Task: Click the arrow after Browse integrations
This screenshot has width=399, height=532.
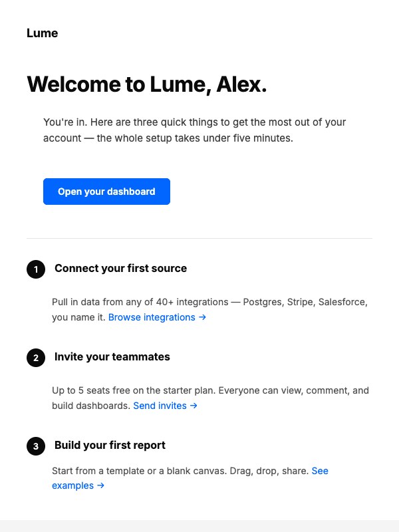Action: tap(203, 317)
